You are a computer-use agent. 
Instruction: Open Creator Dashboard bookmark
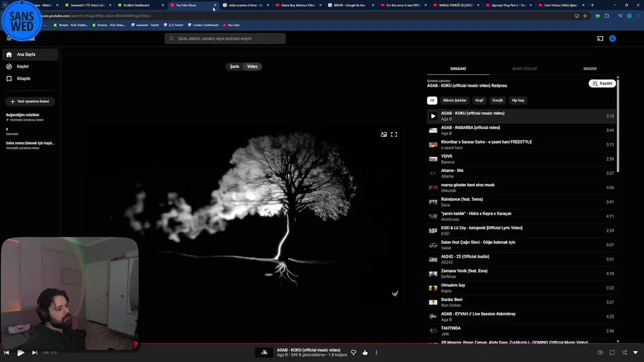203,25
